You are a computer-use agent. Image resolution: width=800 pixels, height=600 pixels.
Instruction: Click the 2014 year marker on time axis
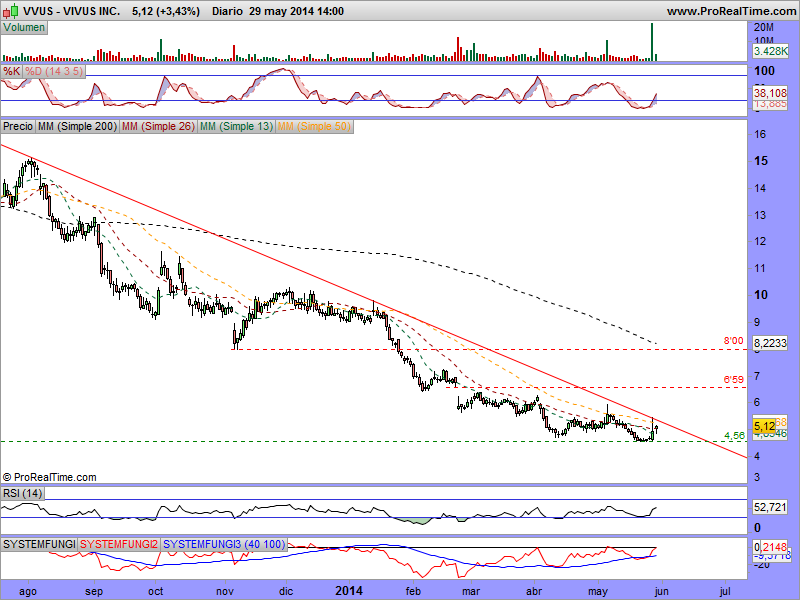tap(349, 591)
